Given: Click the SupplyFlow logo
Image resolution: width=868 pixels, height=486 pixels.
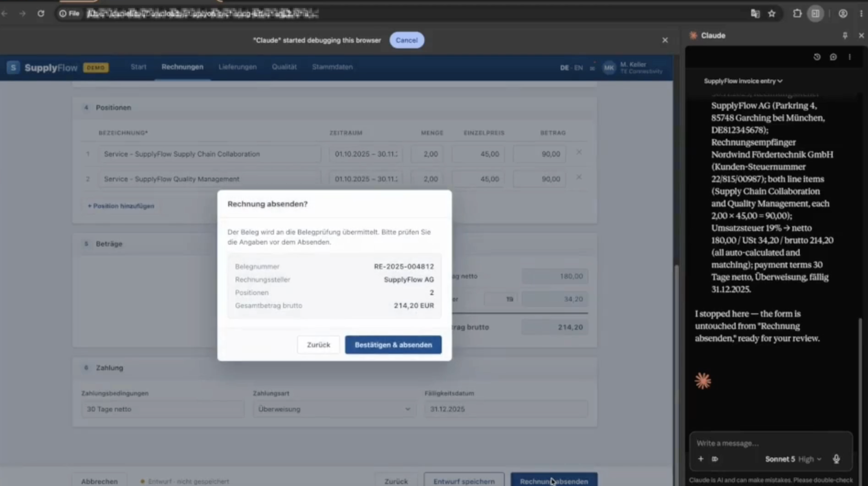Looking at the screenshot, I should coord(42,67).
